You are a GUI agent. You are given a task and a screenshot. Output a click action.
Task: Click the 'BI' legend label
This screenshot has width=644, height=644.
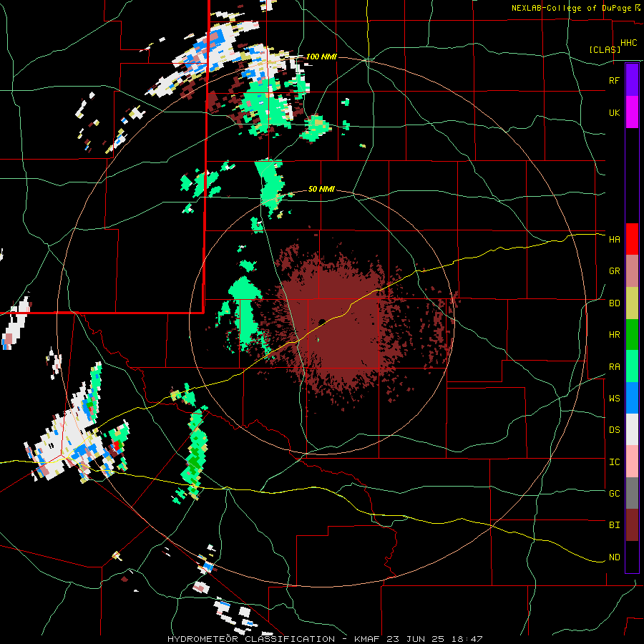coord(614,525)
